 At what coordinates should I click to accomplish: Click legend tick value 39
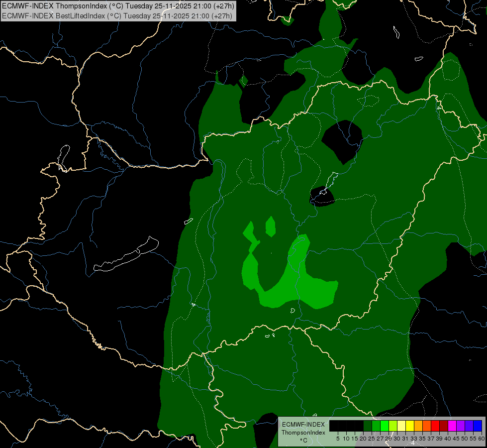pyautogui.click(x=439, y=439)
